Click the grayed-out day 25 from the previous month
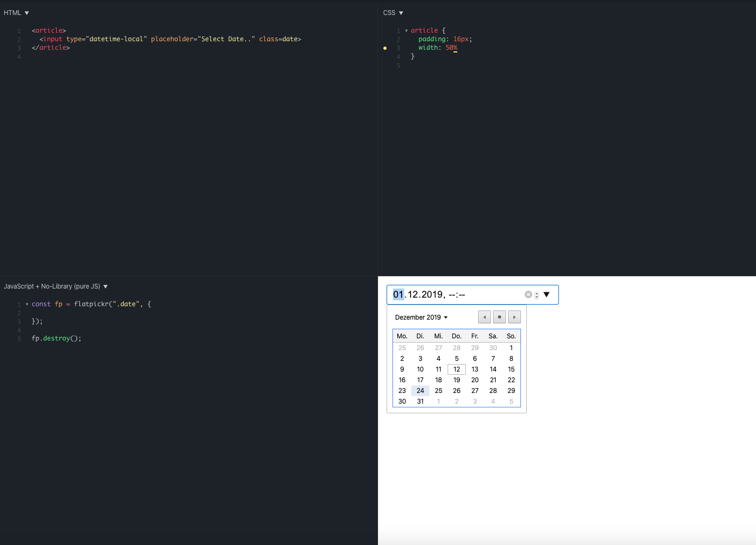The image size is (756, 545). 402,347
